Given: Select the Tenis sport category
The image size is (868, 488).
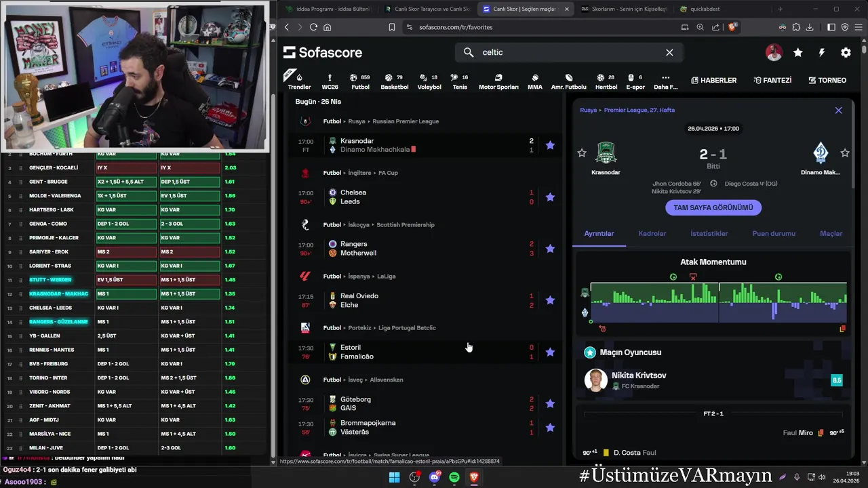Looking at the screenshot, I should coord(460,81).
